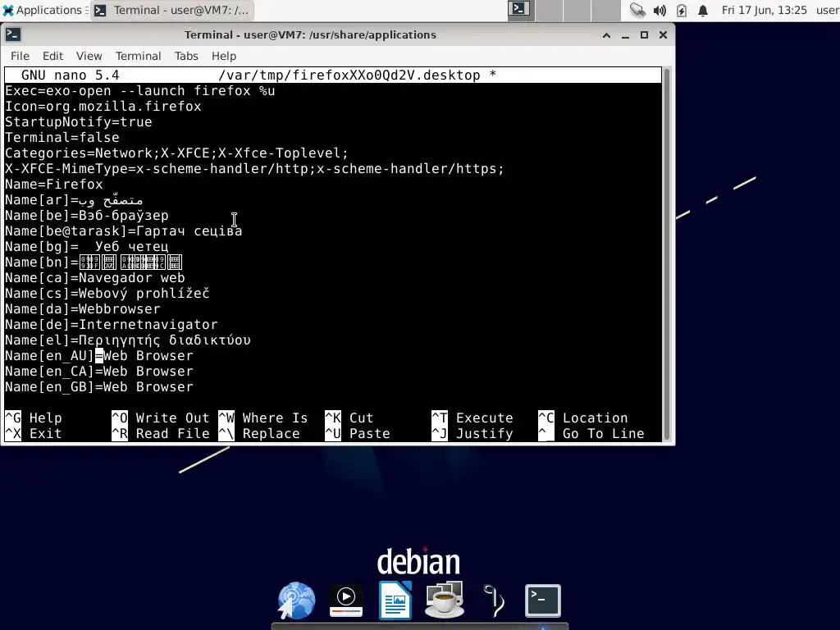840x630 pixels.
Task: Select the fourth workspace in the switcher
Action: 606,10
